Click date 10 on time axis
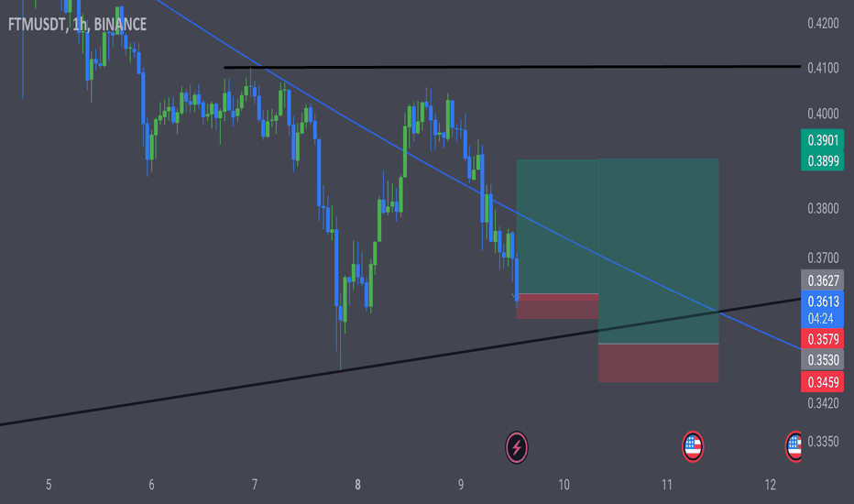The image size is (854, 504). tap(564, 485)
